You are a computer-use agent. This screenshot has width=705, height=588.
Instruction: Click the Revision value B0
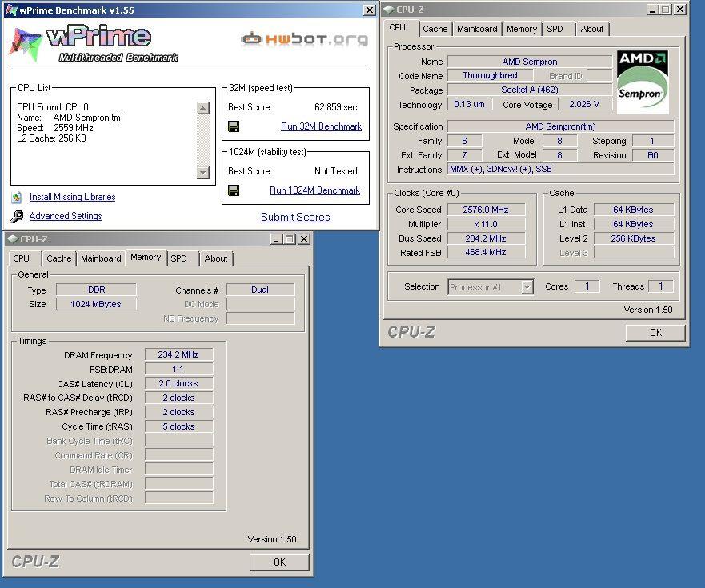click(x=653, y=155)
